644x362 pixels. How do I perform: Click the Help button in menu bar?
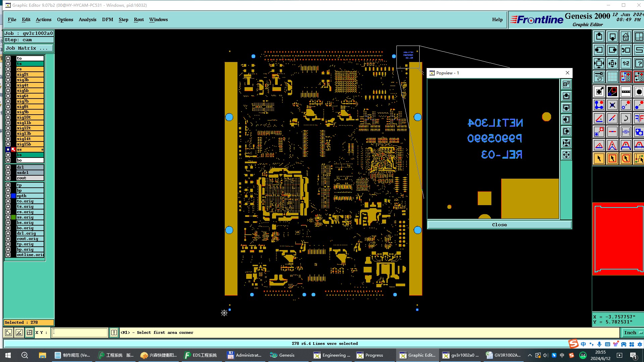click(x=497, y=19)
